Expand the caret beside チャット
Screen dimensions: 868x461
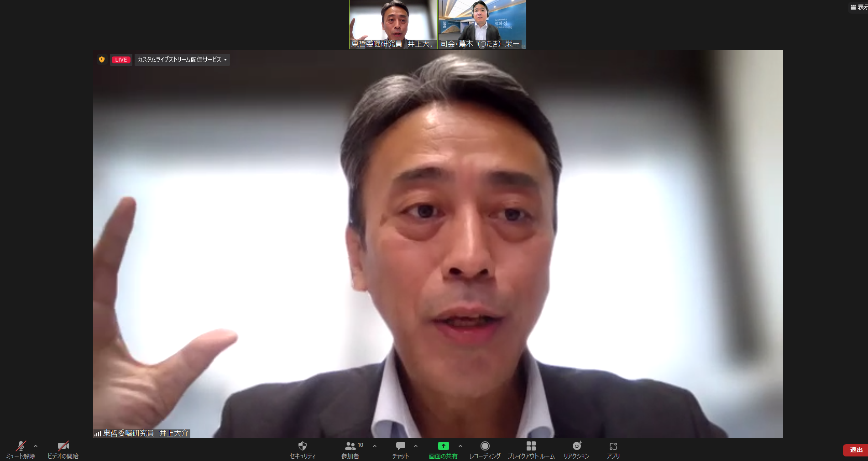[416, 446]
